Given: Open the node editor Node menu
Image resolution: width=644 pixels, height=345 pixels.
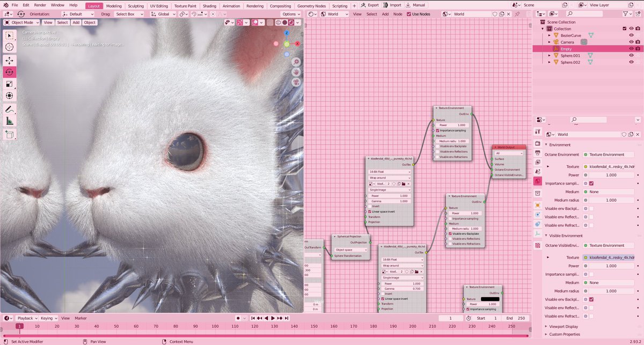Looking at the screenshot, I should tap(398, 14).
